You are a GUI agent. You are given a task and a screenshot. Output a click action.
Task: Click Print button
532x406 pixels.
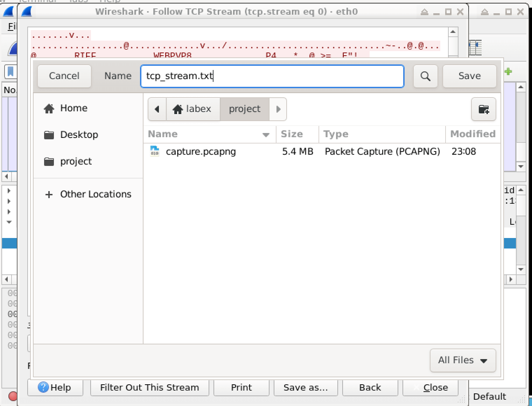(x=241, y=387)
